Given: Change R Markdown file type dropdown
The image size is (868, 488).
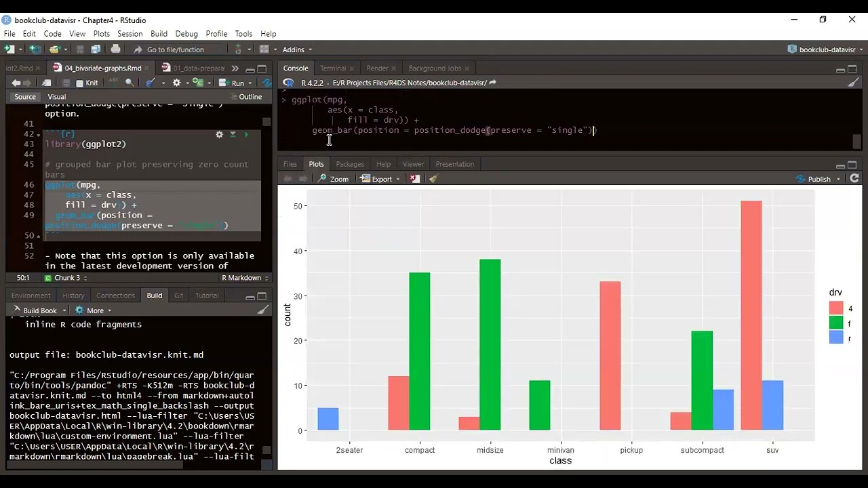Looking at the screenshot, I should [x=245, y=278].
